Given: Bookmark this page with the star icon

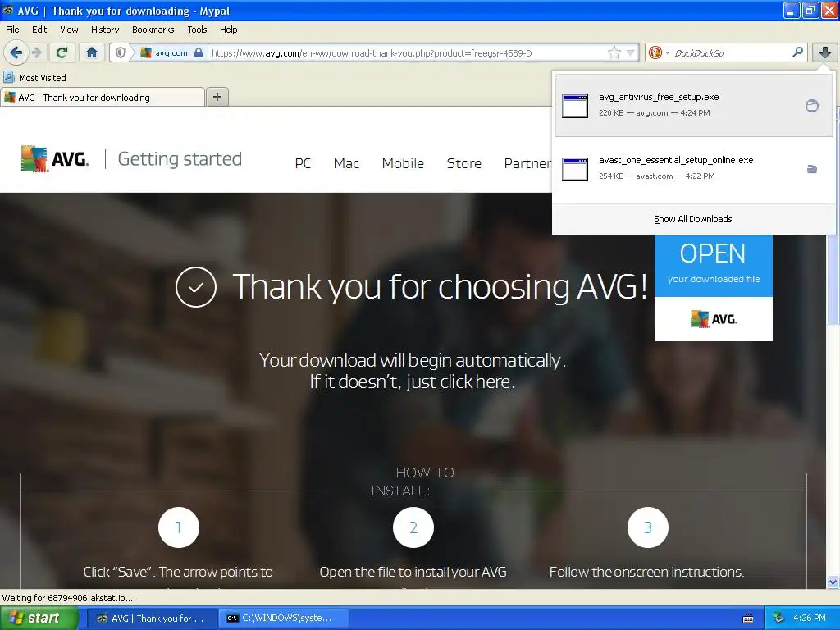Looking at the screenshot, I should pos(614,52).
